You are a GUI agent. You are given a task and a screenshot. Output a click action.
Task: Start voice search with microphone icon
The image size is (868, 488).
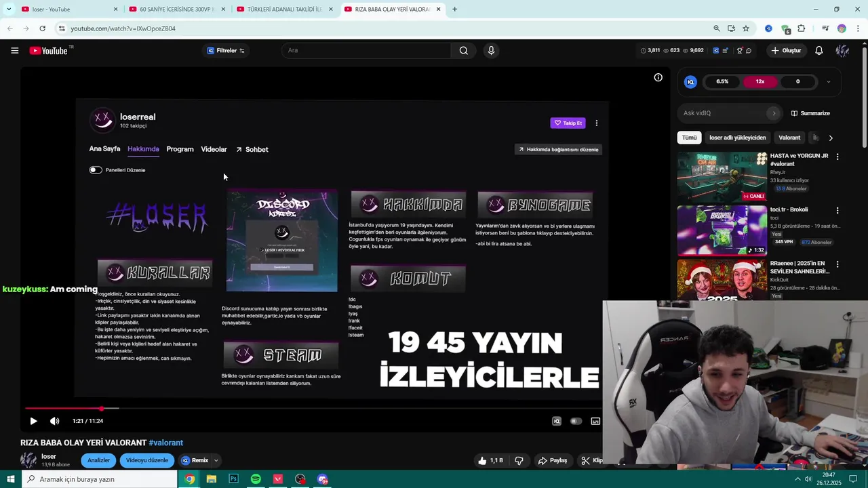click(x=491, y=51)
